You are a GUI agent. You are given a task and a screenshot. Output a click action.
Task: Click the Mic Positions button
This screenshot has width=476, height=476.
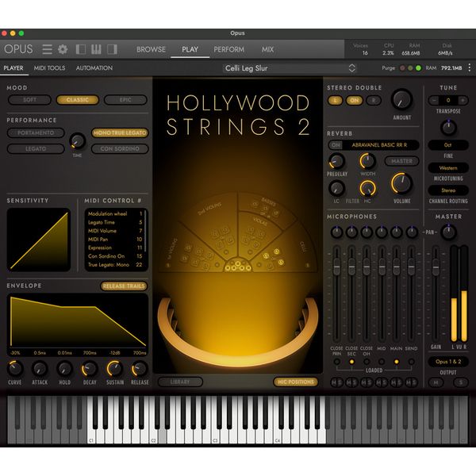click(x=296, y=382)
